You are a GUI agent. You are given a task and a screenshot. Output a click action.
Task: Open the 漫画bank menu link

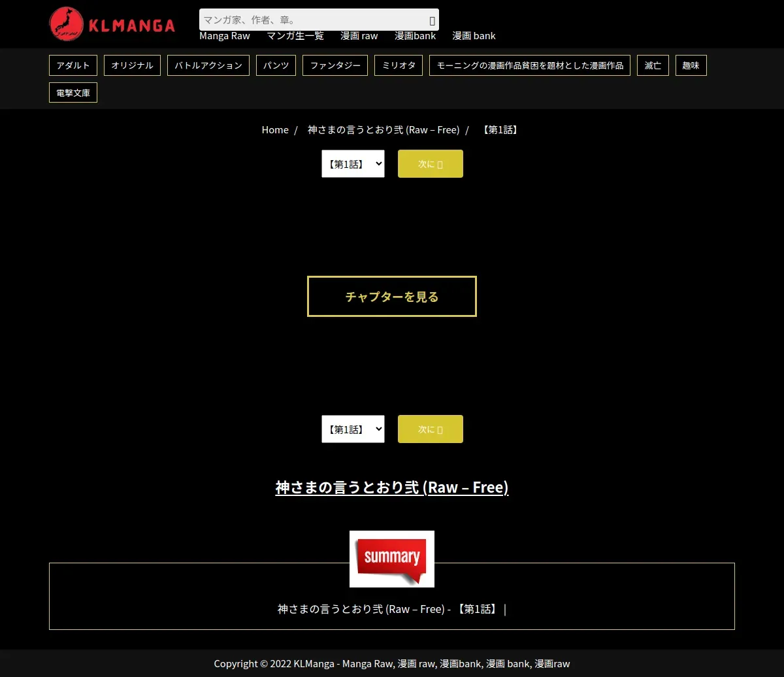[416, 36]
